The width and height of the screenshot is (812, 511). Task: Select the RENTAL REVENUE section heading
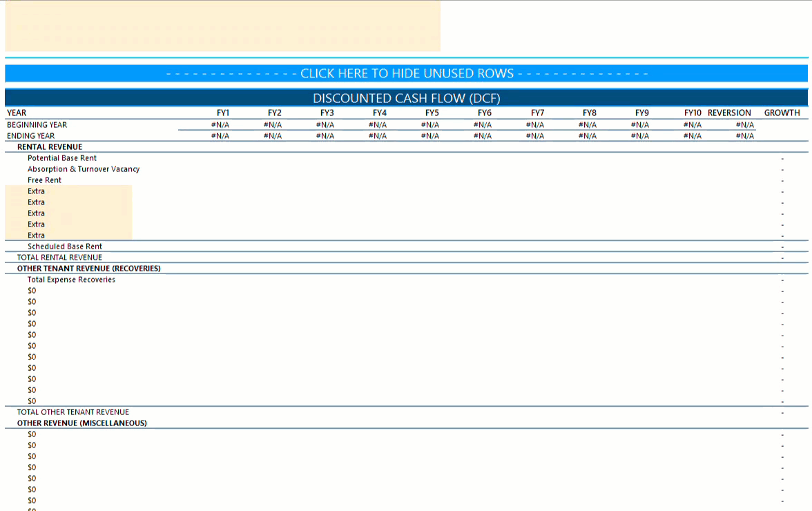point(50,147)
